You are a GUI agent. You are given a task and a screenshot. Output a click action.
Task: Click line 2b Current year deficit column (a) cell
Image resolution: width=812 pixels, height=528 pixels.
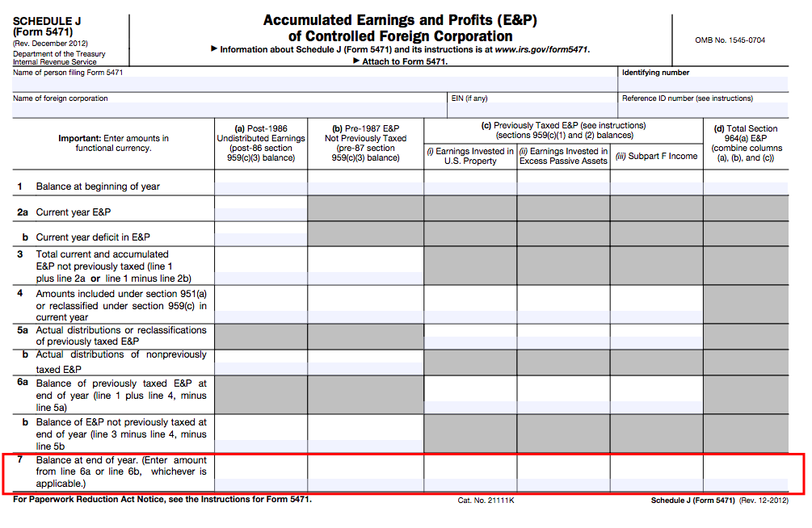pyautogui.click(x=261, y=239)
